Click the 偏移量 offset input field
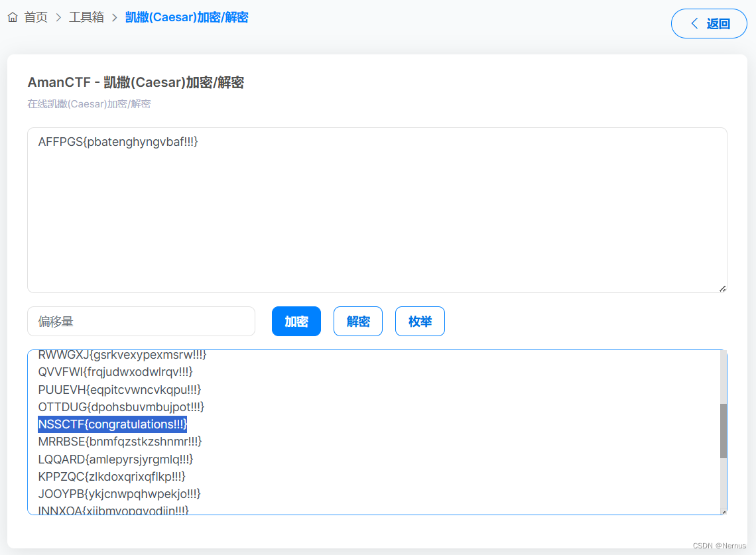 coord(141,321)
